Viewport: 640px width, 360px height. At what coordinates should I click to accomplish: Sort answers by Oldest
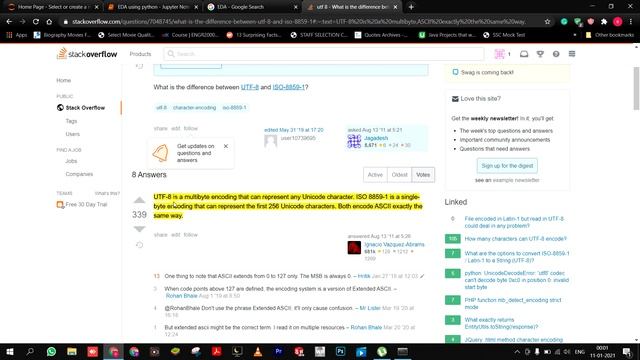click(x=399, y=175)
